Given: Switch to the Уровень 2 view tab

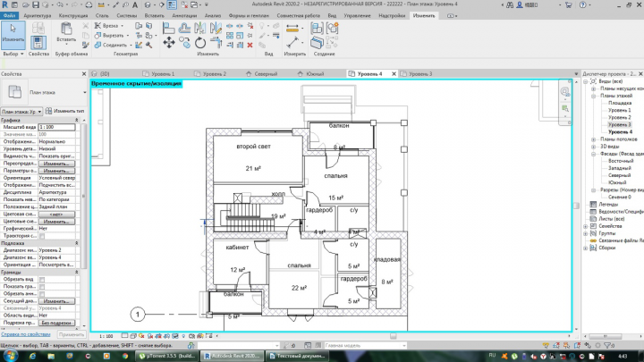Looking at the screenshot, I should pyautogui.click(x=215, y=74).
